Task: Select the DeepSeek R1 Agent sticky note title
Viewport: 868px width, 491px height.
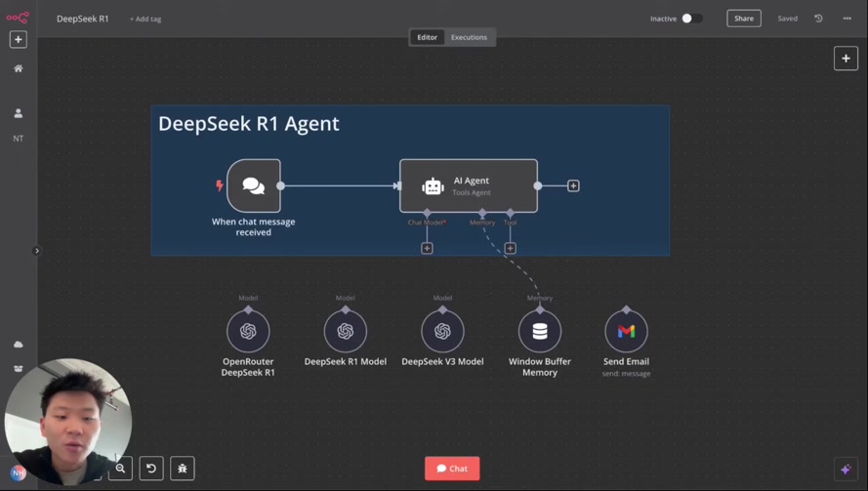Action: (249, 123)
